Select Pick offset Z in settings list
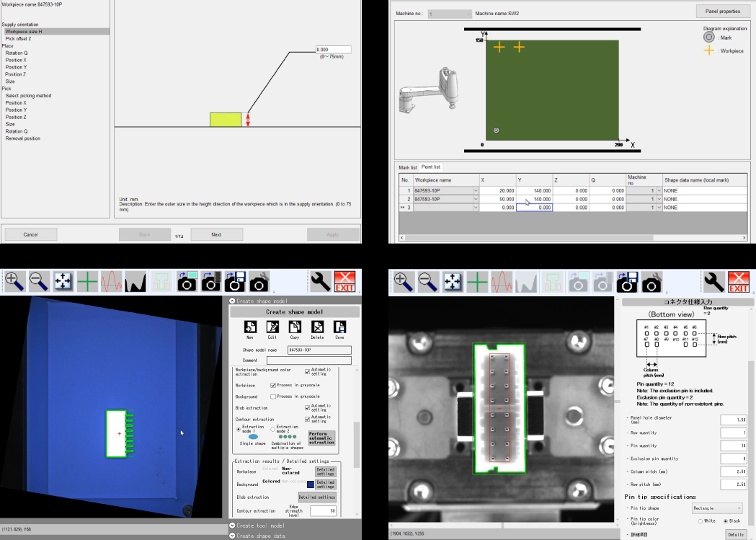756x540 pixels. [x=18, y=39]
